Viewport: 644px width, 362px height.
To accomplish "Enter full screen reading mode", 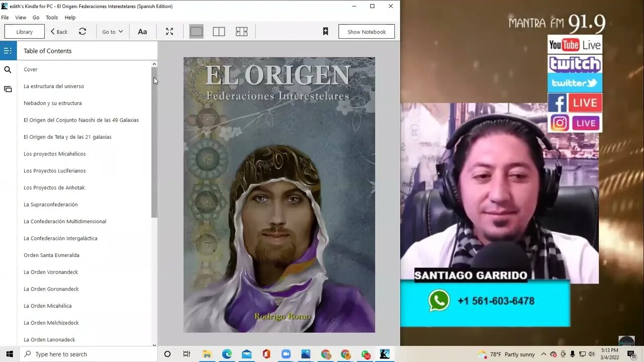I will pos(170,32).
